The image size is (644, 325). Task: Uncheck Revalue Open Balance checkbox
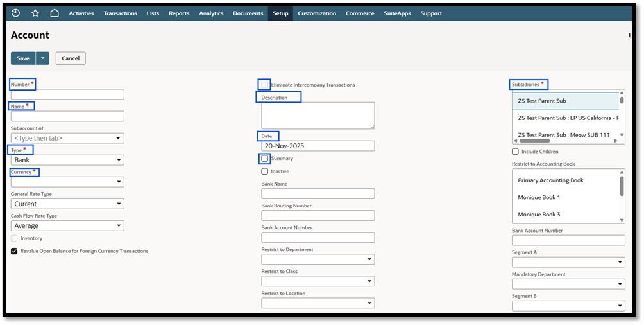pos(14,251)
